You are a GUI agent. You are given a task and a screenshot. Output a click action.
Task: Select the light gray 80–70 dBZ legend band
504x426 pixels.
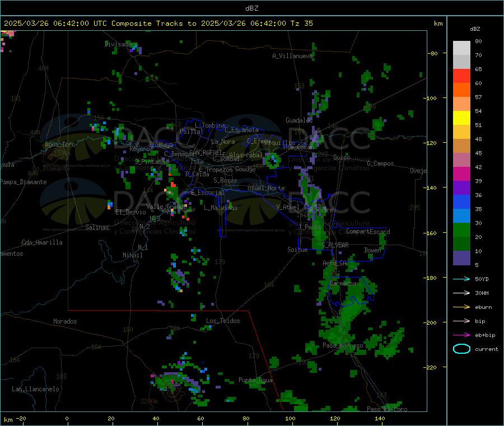(461, 48)
